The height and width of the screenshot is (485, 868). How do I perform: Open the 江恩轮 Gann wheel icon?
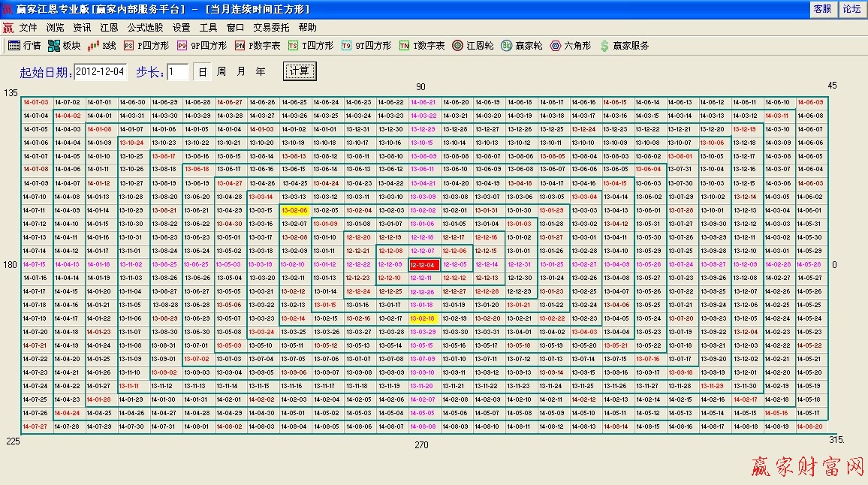(x=458, y=45)
